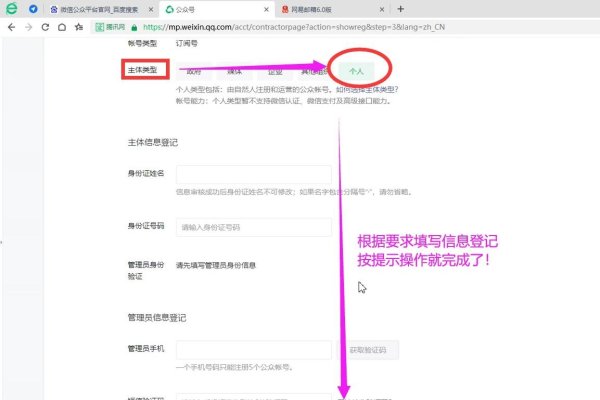Click the 管理员手机 field label

146,348
